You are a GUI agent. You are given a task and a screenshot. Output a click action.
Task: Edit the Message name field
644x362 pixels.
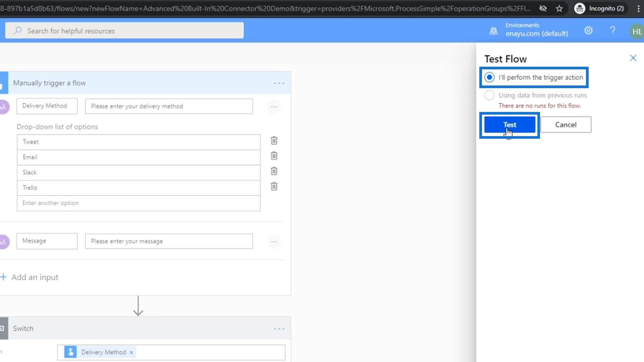47,241
